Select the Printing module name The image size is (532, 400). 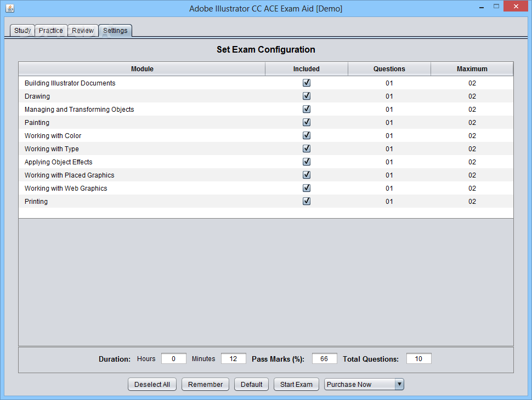[x=36, y=201]
